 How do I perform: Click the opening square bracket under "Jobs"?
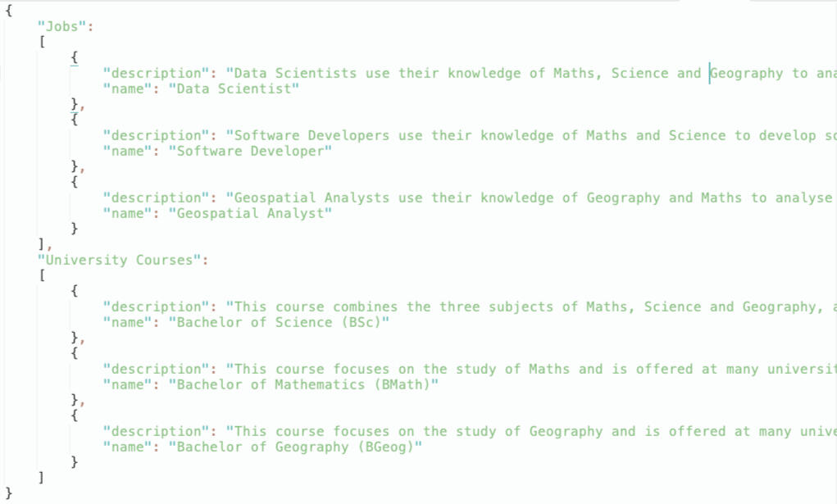pos(42,42)
